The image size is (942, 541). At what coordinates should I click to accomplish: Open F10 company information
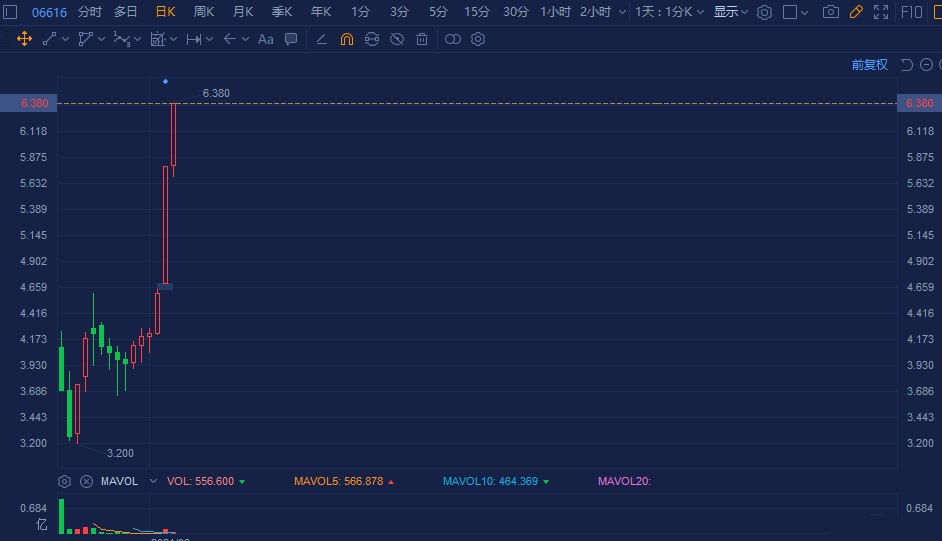click(912, 12)
